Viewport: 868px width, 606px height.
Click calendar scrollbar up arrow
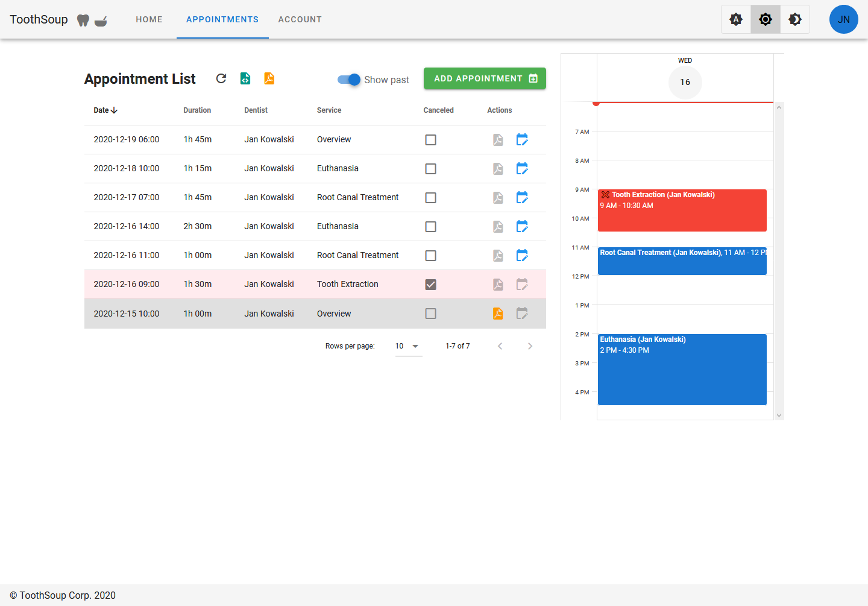[x=779, y=107]
